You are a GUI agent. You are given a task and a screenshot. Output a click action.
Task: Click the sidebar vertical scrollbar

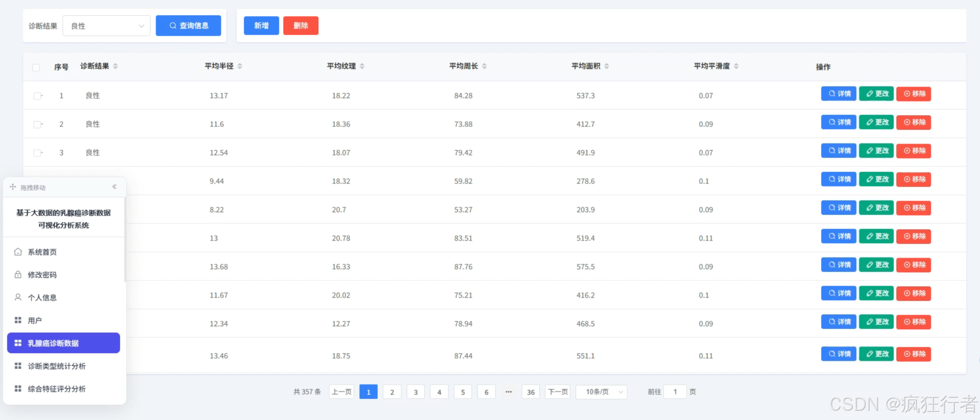tap(125, 239)
